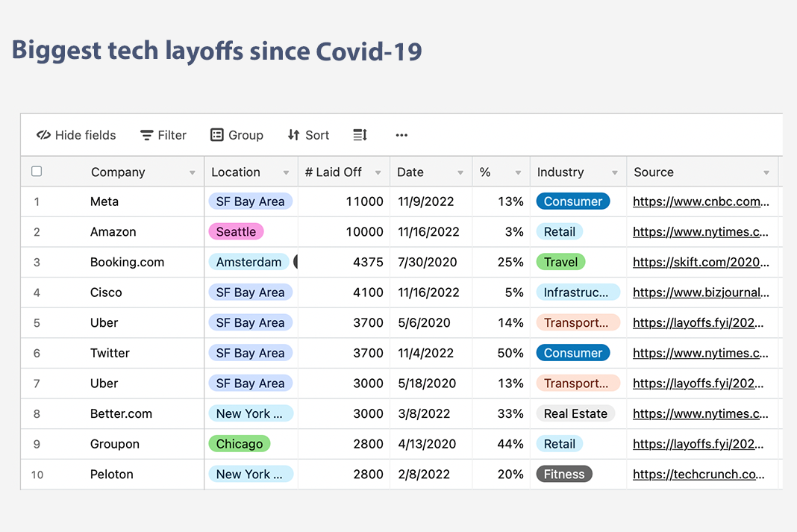Select the Groupon company cell
The width and height of the screenshot is (797, 532).
click(x=114, y=444)
